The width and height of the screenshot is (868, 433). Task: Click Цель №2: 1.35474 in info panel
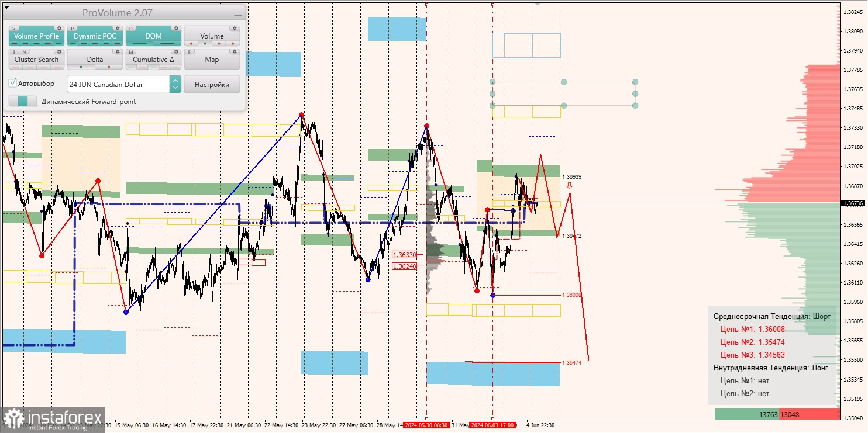753,342
